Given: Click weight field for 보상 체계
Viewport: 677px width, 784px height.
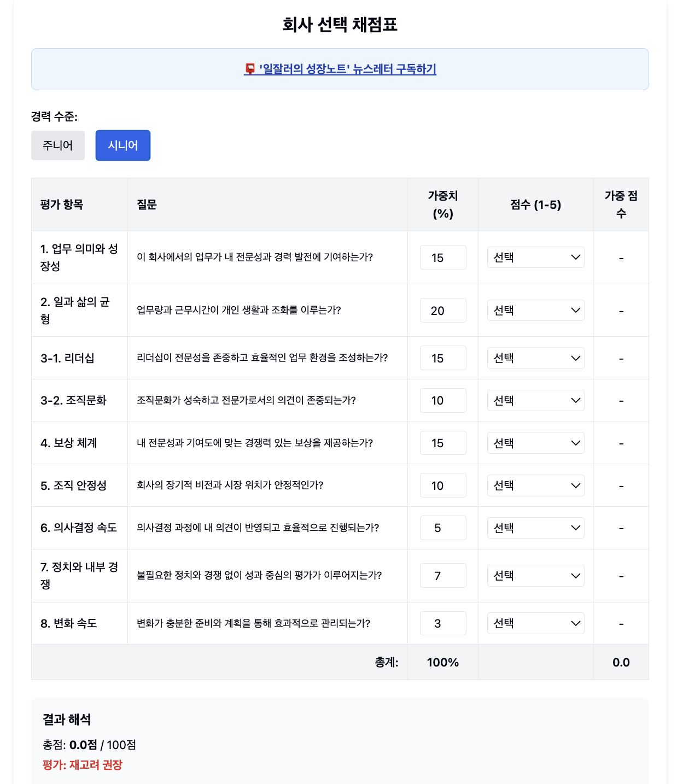Looking at the screenshot, I should click(x=442, y=443).
